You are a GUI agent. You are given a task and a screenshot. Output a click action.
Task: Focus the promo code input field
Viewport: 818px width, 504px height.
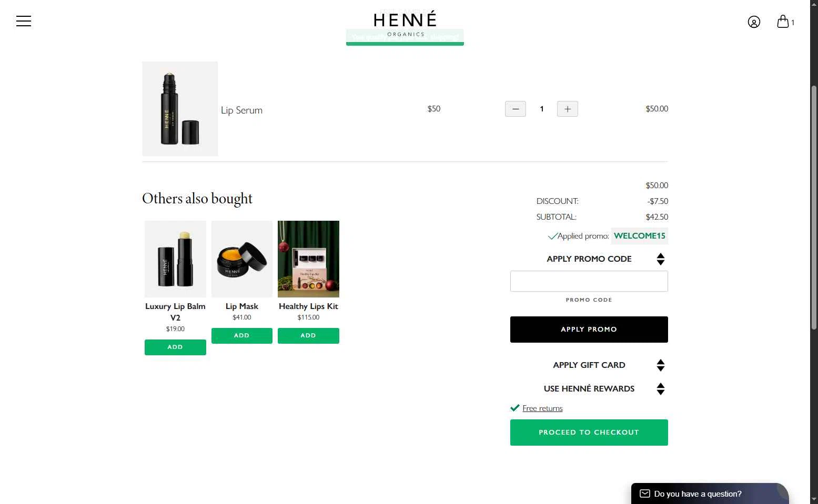click(589, 281)
